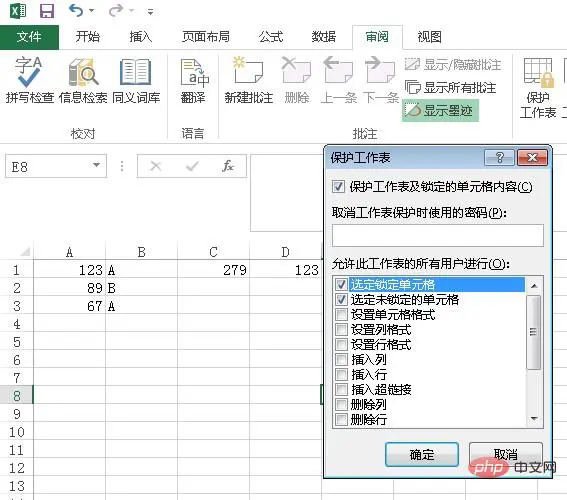Switch to the 公式 tab

point(270,37)
